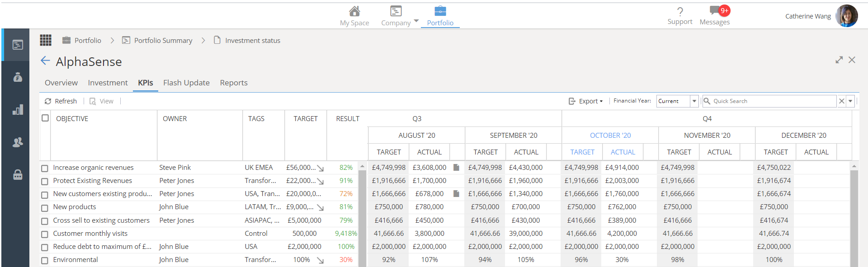
Task: Click the Investment status breadcrumb
Action: pyautogui.click(x=247, y=40)
